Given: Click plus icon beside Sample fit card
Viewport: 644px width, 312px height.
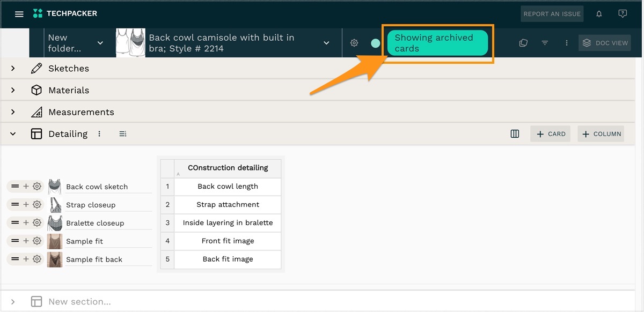Looking at the screenshot, I should tap(26, 241).
